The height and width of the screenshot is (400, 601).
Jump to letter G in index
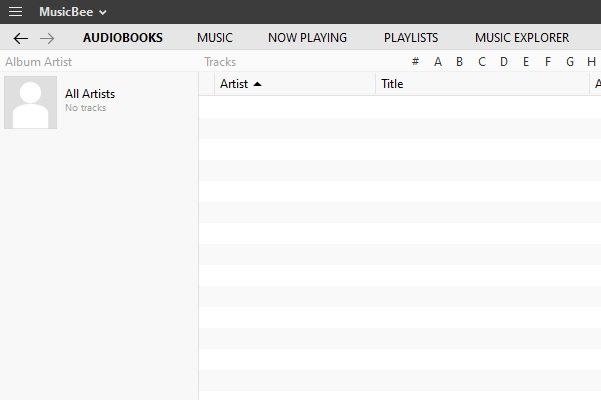click(x=570, y=62)
